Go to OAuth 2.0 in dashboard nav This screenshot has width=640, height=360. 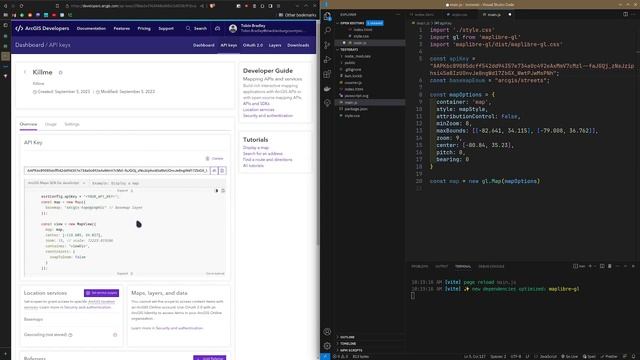[x=253, y=45]
